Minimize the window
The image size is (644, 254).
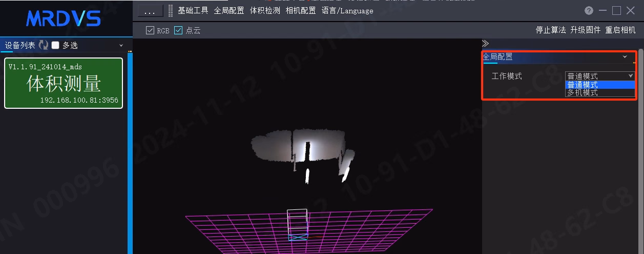click(603, 11)
